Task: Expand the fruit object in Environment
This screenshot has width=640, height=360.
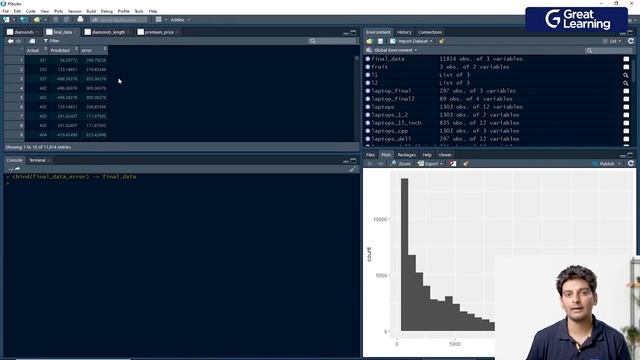Action: tap(368, 67)
